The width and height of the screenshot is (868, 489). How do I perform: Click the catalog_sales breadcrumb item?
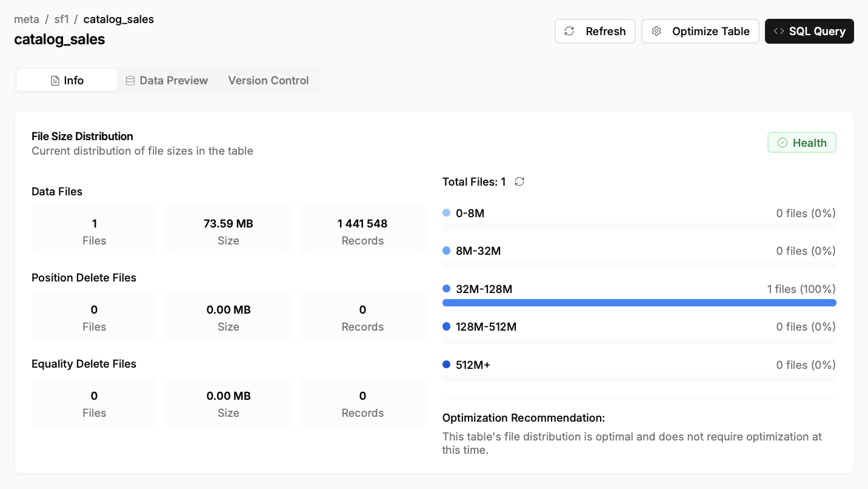[x=119, y=19]
